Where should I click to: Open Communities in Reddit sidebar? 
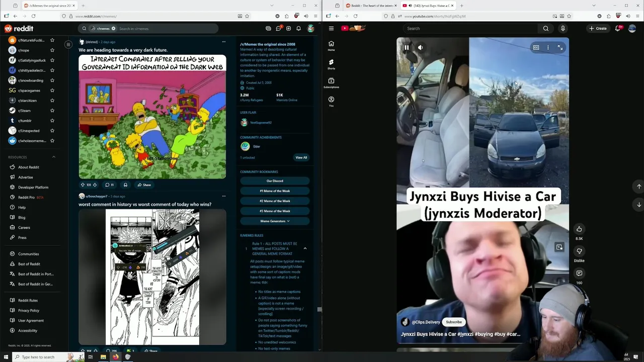click(28, 254)
